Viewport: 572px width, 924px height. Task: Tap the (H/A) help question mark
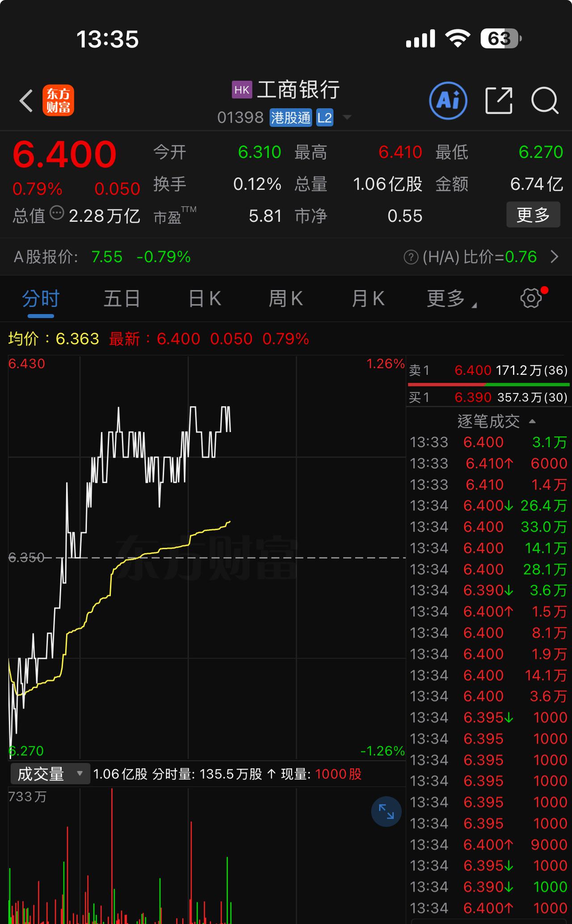click(411, 257)
